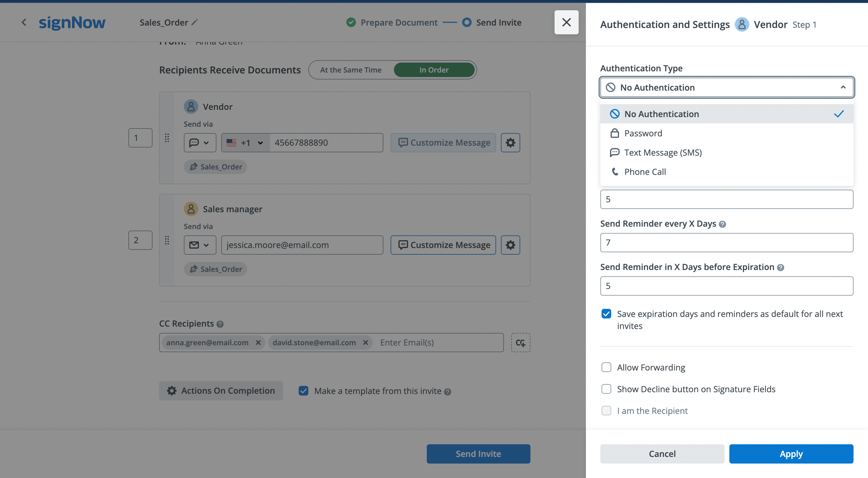
Task: Uncheck Save expiration days as default
Action: pyautogui.click(x=606, y=314)
